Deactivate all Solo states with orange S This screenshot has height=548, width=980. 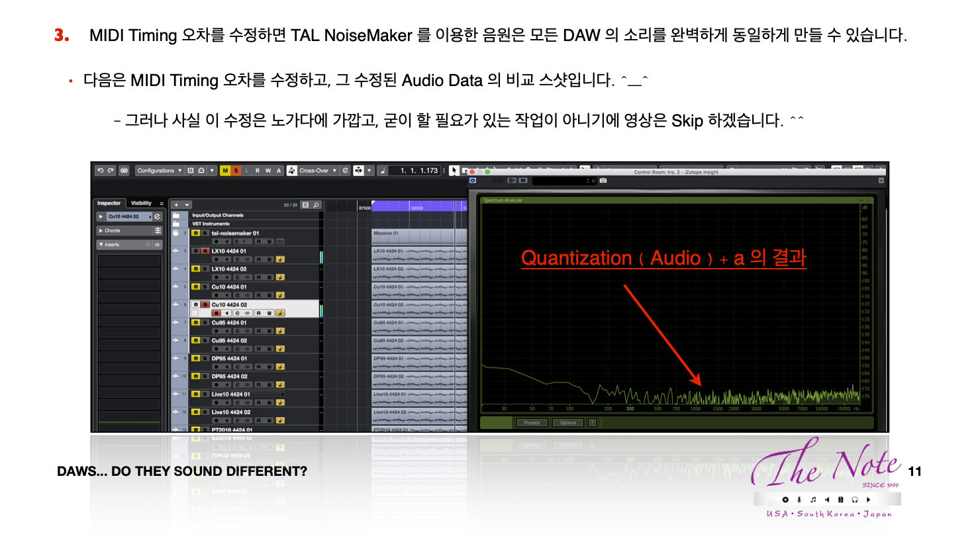click(x=236, y=171)
